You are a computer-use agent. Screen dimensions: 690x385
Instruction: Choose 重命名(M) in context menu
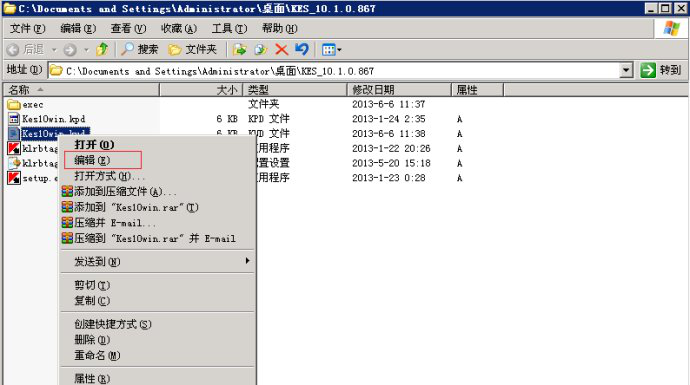(157, 356)
